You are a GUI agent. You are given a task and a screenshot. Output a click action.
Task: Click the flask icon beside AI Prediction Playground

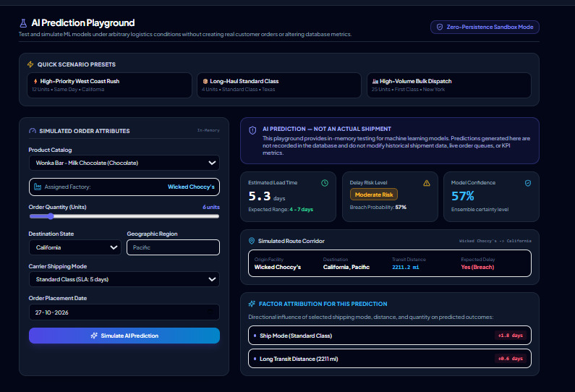(x=23, y=23)
